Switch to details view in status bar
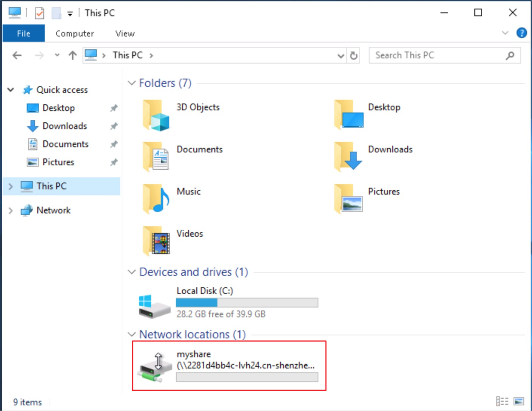532x411 pixels. pyautogui.click(x=502, y=402)
